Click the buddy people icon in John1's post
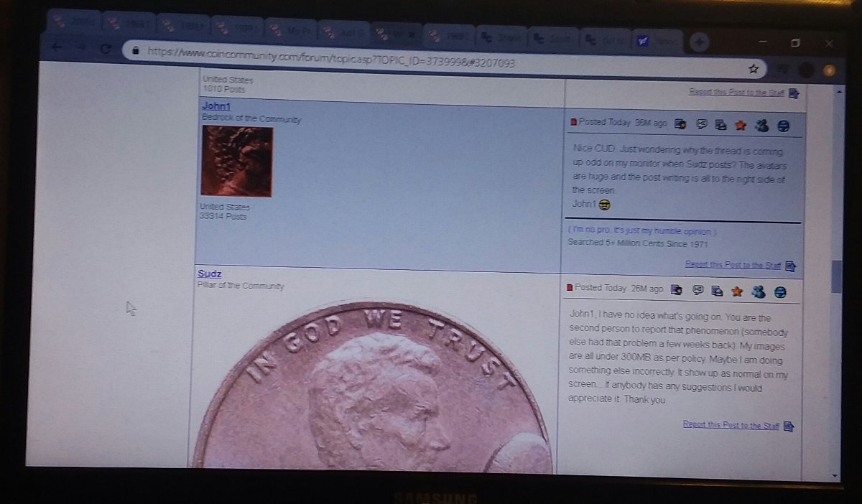 (761, 126)
